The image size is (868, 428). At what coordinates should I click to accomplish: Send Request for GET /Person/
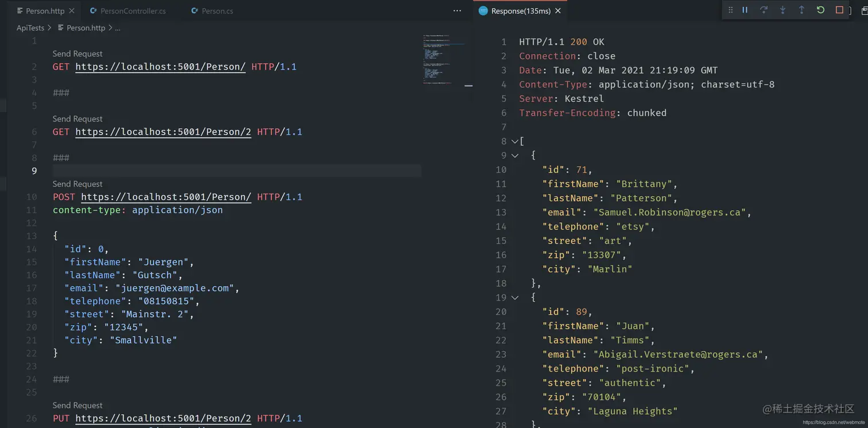click(x=77, y=54)
